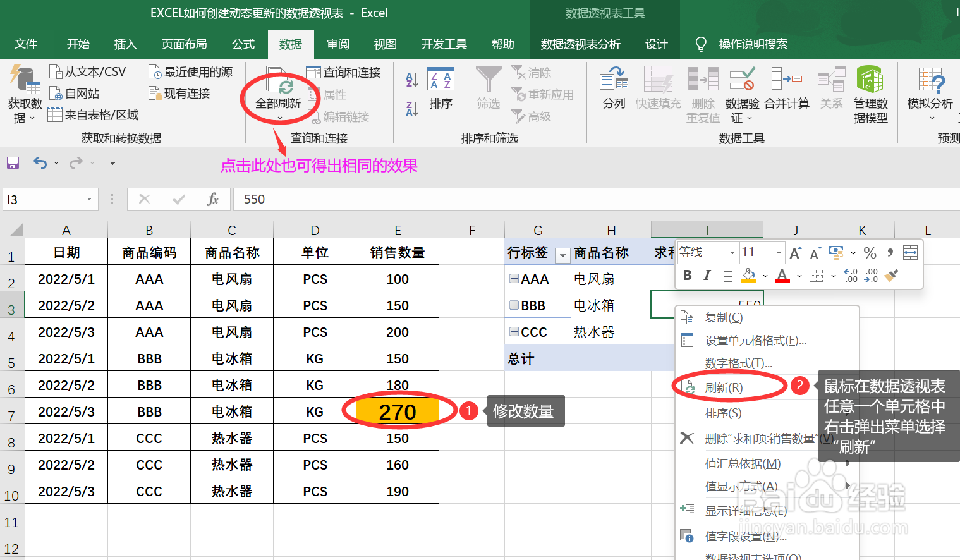Click format painter brush in the mini toolbar
960x560 pixels.
pos(891,276)
